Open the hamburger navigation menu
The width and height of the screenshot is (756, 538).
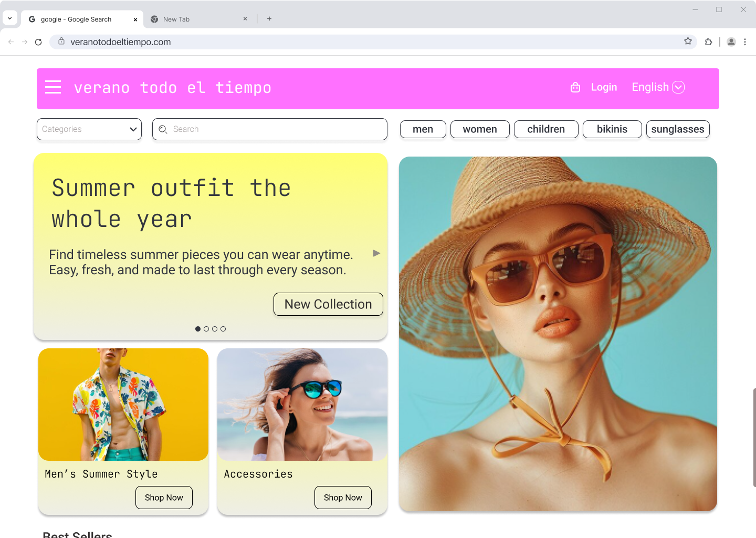tap(52, 87)
